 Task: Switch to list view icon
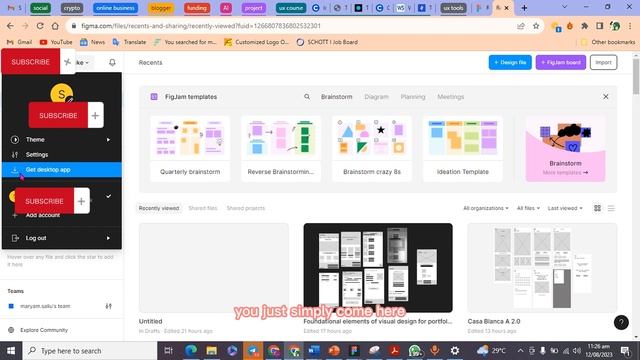[611, 208]
